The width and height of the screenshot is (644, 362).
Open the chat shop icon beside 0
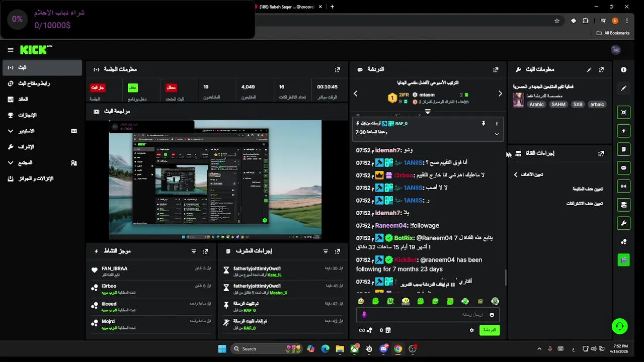click(x=388, y=330)
